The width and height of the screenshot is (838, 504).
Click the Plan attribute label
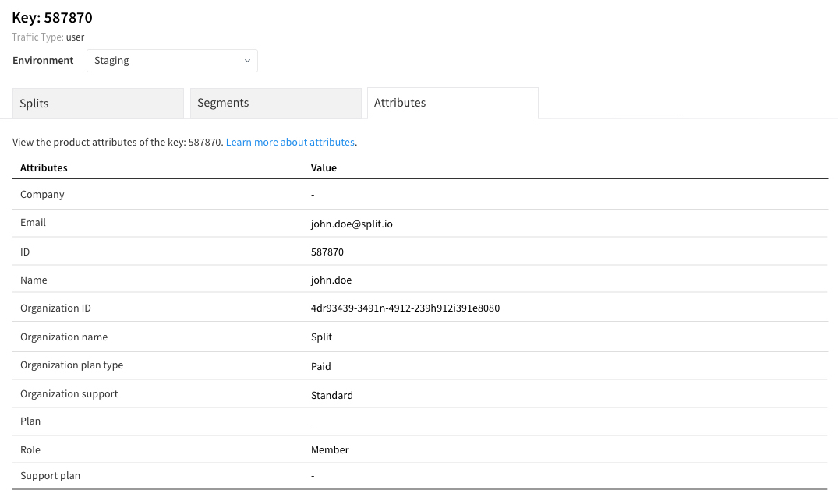(x=30, y=421)
